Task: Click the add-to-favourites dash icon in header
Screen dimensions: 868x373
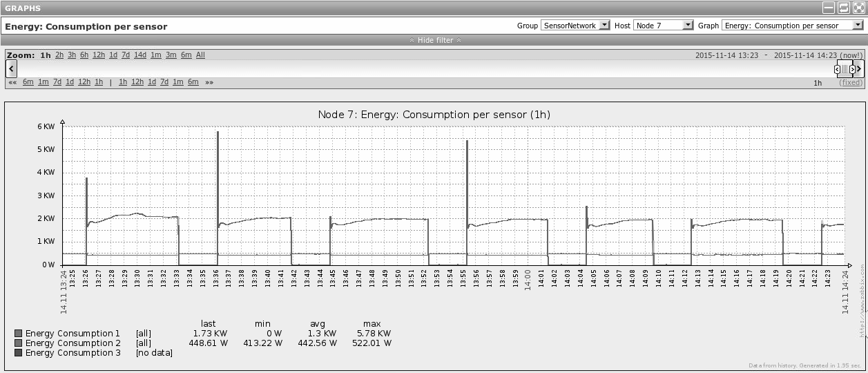Action: [829, 8]
